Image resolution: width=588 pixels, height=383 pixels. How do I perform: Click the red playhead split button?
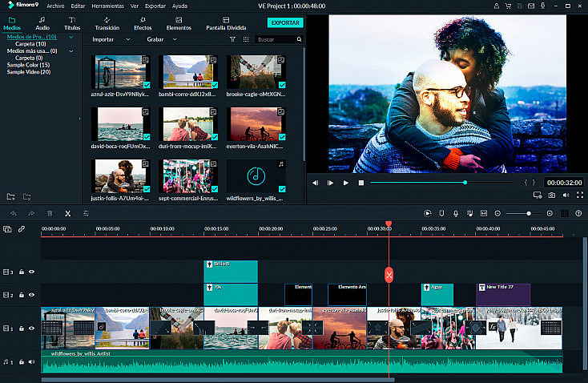[389, 276]
